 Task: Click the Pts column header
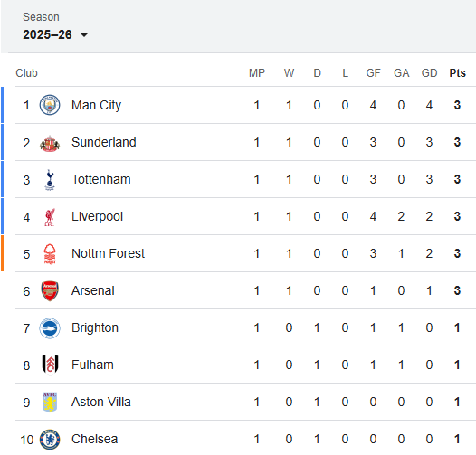pos(458,73)
